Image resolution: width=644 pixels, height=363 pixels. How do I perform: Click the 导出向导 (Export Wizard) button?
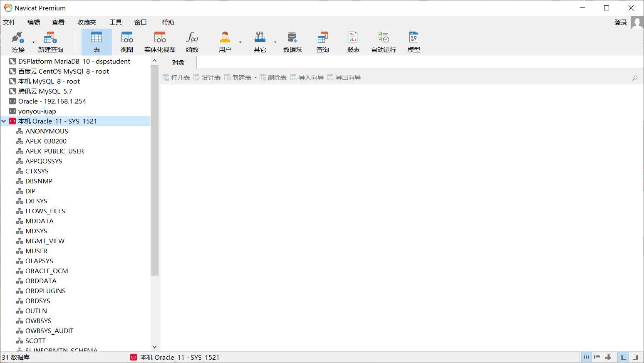pos(344,78)
